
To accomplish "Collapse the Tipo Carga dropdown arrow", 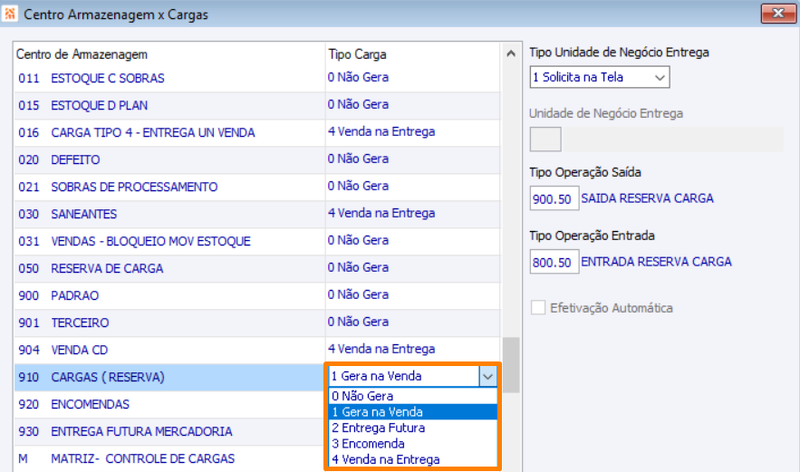I will (x=488, y=377).
